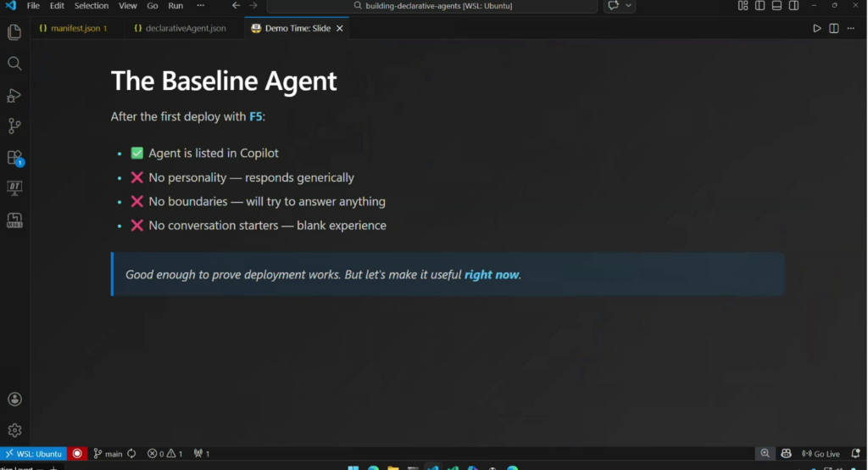Click the Accounts icon in activity bar
This screenshot has width=868, height=470.
(x=14, y=400)
